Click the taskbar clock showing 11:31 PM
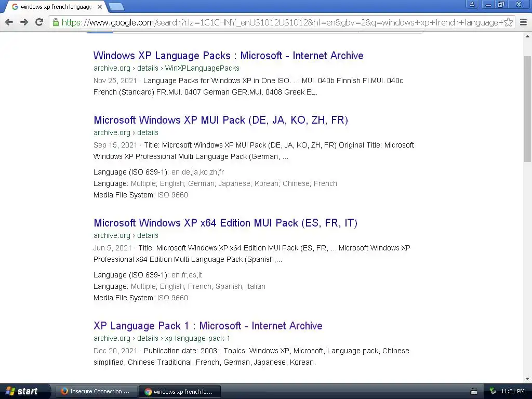The height and width of the screenshot is (399, 532). tap(513, 392)
